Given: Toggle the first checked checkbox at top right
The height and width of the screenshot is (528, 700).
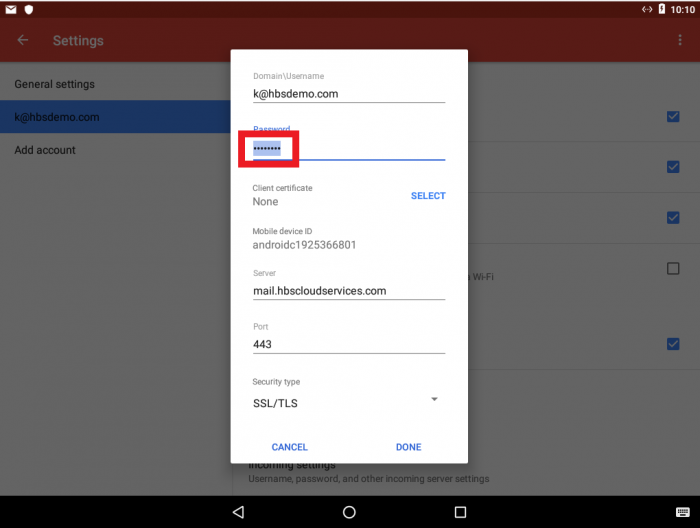Looking at the screenshot, I should coord(673,116).
